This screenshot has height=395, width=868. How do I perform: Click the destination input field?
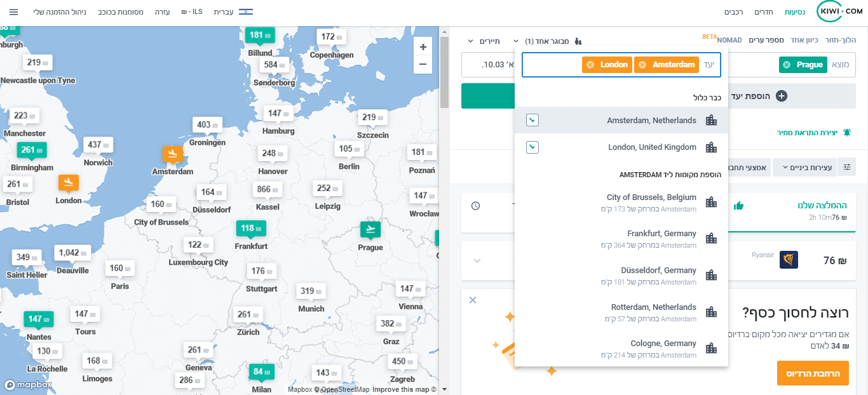(621, 65)
